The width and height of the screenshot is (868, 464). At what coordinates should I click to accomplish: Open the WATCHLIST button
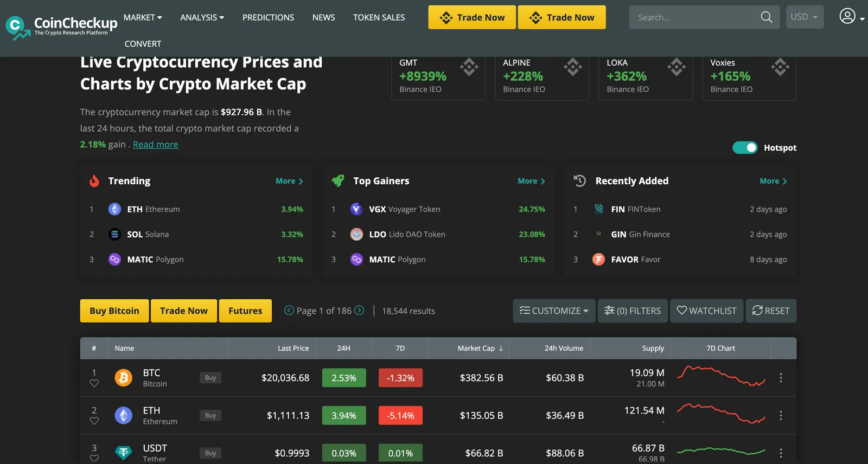point(706,311)
